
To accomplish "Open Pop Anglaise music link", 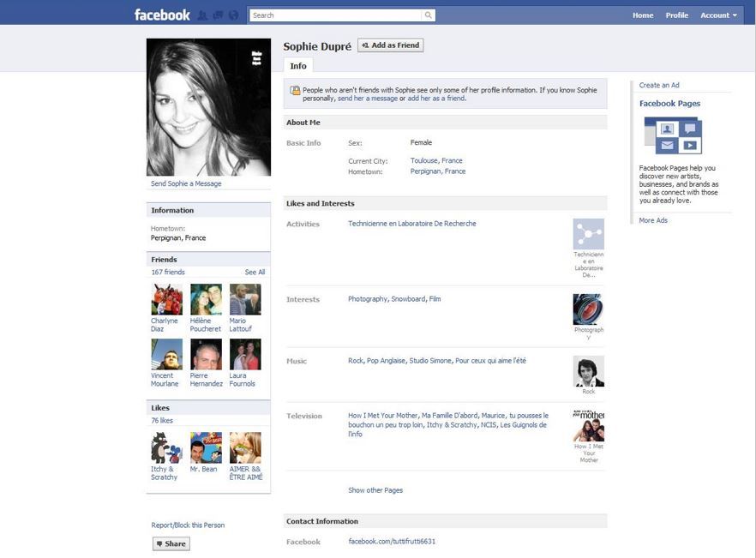I will pyautogui.click(x=387, y=361).
